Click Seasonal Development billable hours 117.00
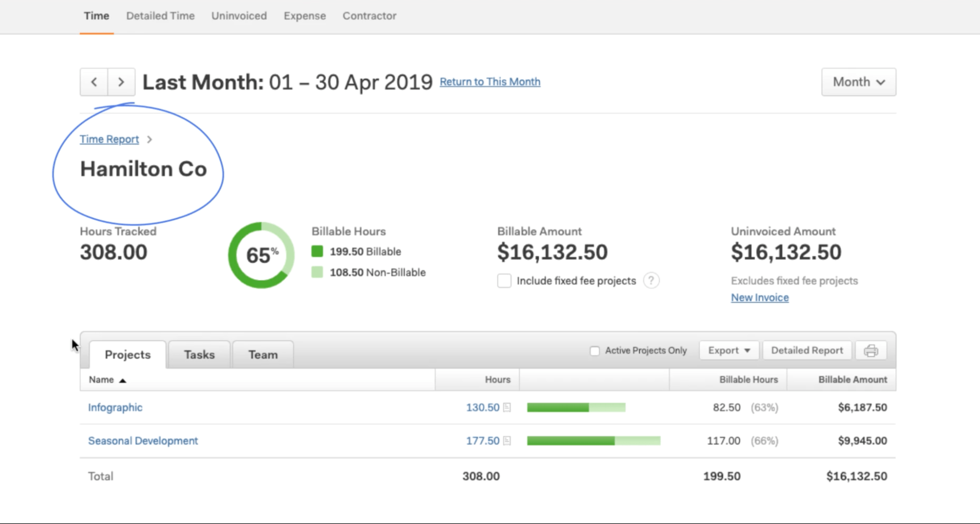The height and width of the screenshot is (524, 980). click(x=724, y=441)
